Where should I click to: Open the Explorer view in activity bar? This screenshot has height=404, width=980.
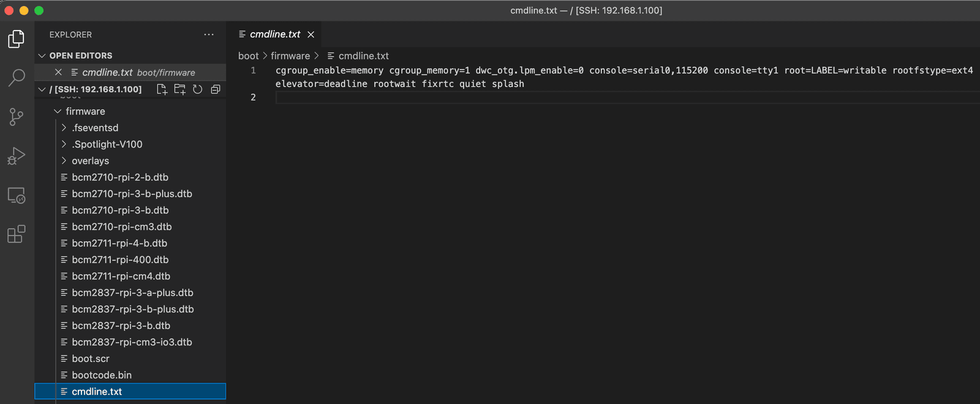click(17, 39)
